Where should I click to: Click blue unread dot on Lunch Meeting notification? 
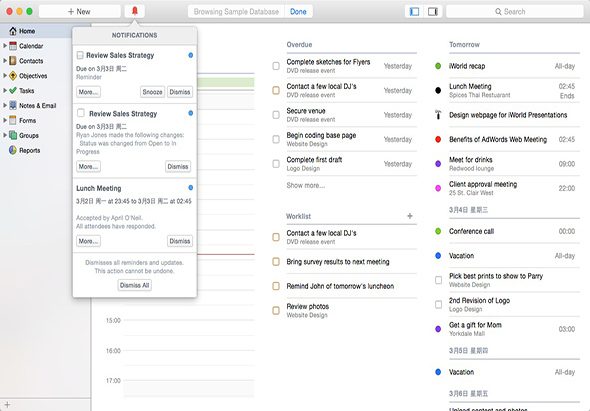[x=191, y=187]
